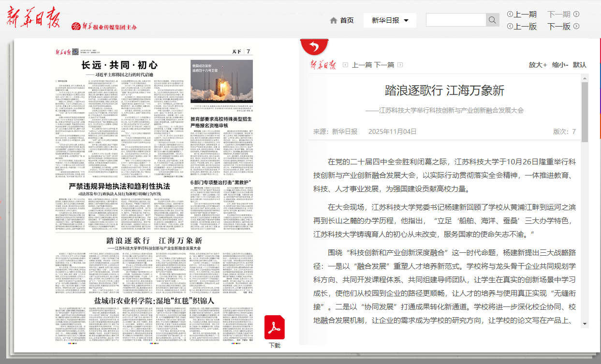Click the article scrollbar down arrow
The height and width of the screenshot is (364, 601).
pos(585,323)
